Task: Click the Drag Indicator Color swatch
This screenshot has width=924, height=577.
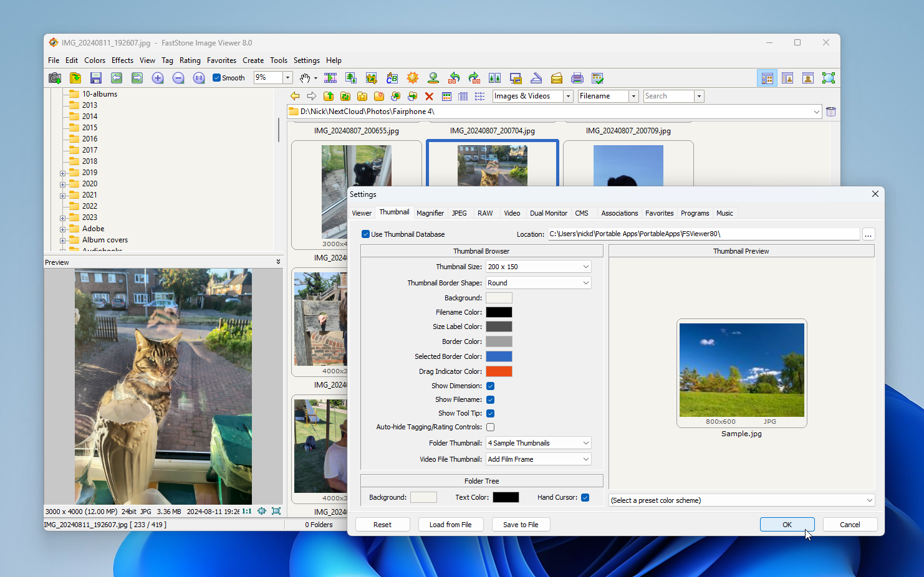Action: tap(499, 371)
